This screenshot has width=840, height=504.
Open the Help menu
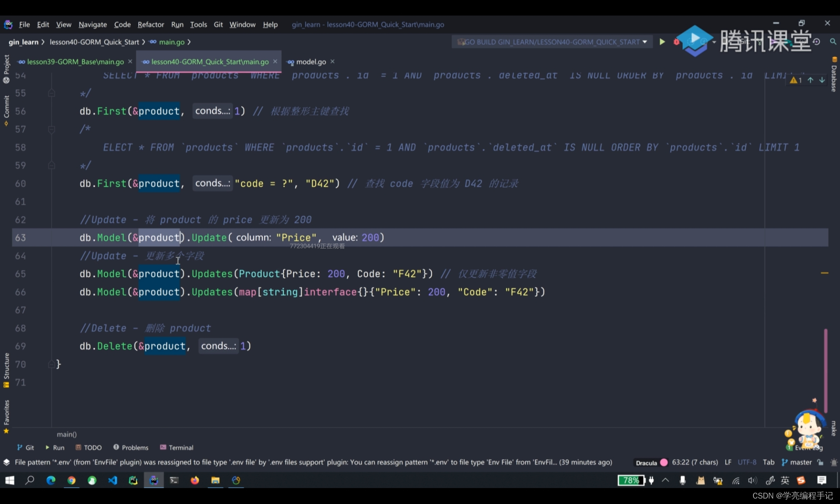pyautogui.click(x=270, y=24)
